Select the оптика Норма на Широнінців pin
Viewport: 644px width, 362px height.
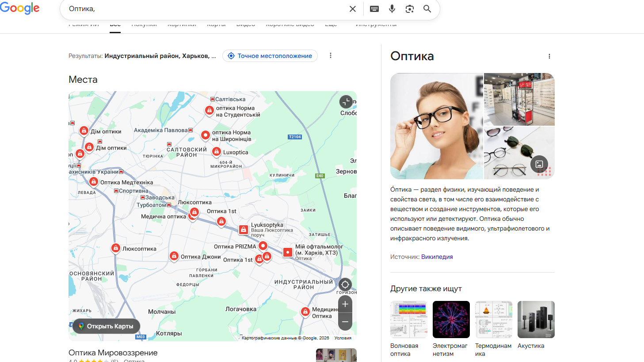point(205,135)
